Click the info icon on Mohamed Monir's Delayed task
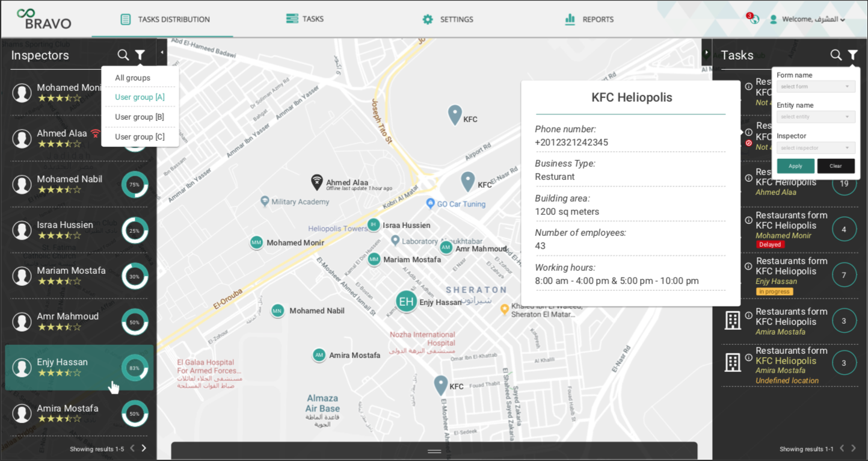 pyautogui.click(x=749, y=221)
